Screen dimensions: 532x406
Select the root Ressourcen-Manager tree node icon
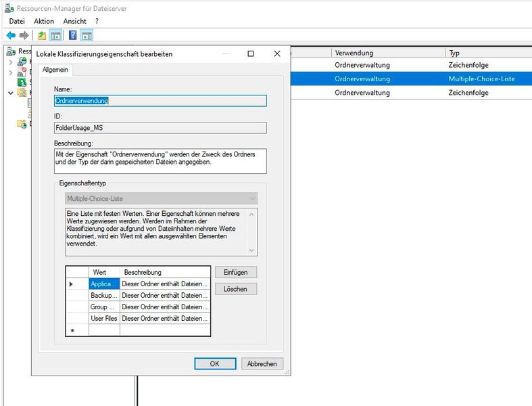coord(11,51)
